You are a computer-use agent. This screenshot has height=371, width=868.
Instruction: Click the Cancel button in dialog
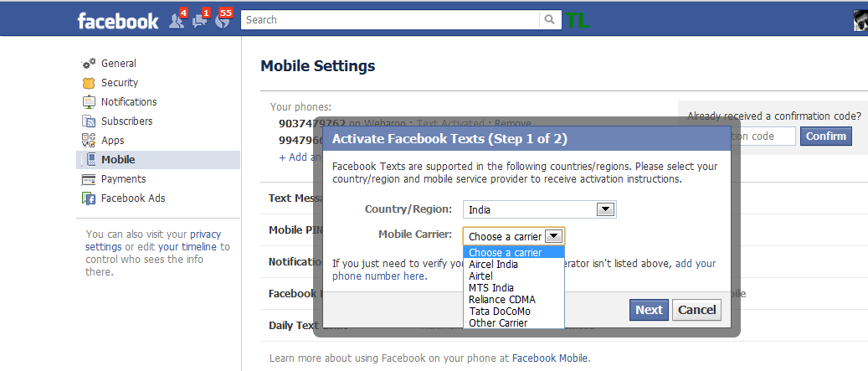(x=697, y=310)
